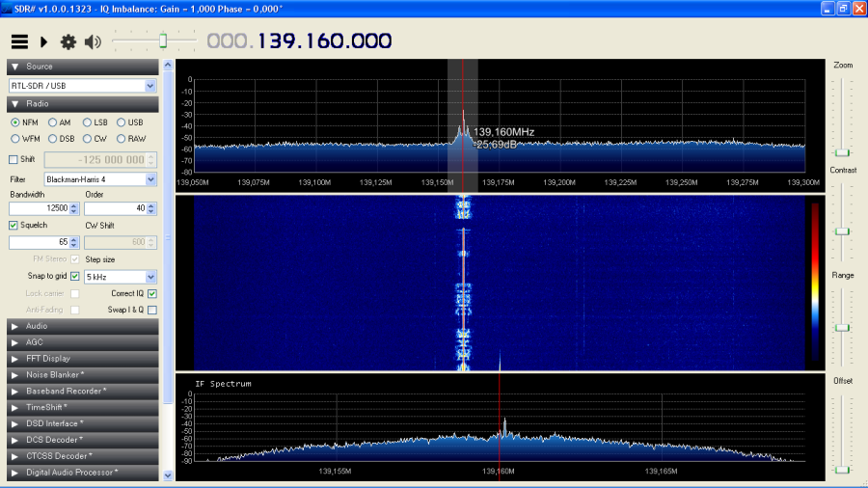Viewport: 868px width, 488px height.
Task: Collapse the Radio panel
Action: click(83, 104)
